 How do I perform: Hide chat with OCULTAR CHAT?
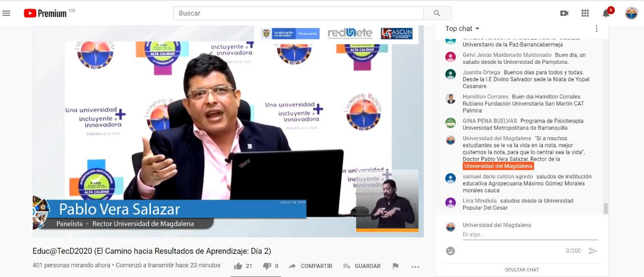[x=522, y=270]
